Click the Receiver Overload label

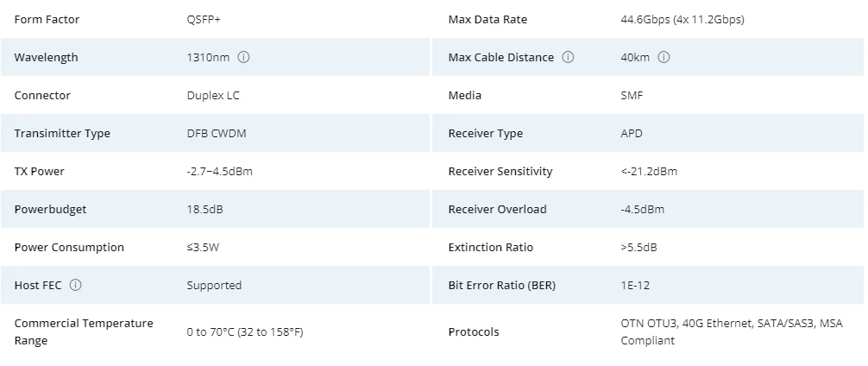tap(497, 210)
